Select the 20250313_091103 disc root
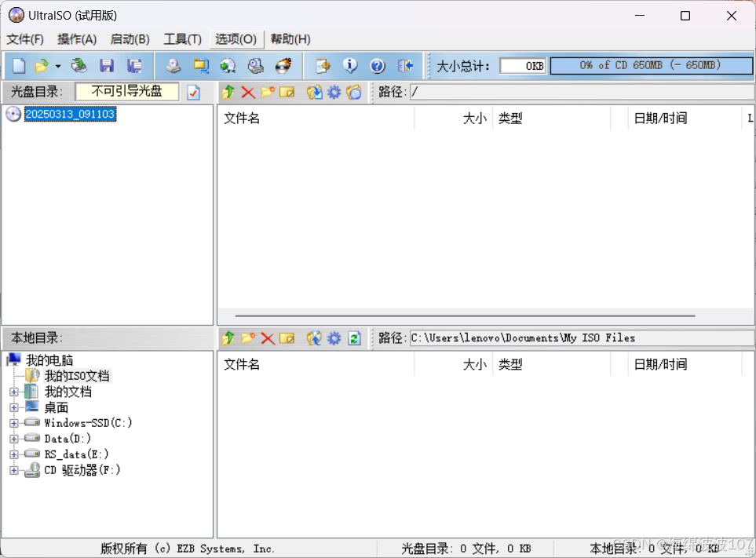Viewport: 756px width, 558px height. click(x=70, y=114)
